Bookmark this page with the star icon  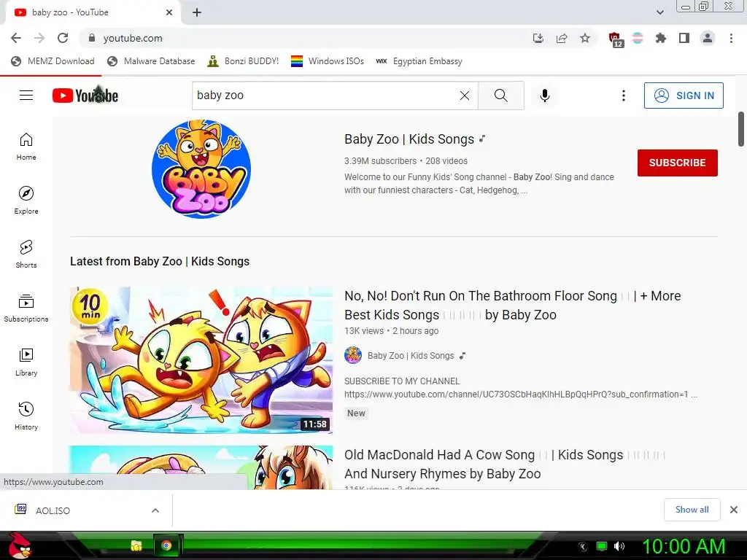tap(585, 38)
